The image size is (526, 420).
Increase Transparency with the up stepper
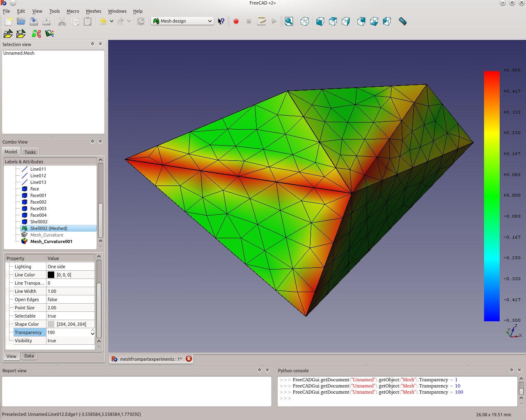click(x=93, y=330)
